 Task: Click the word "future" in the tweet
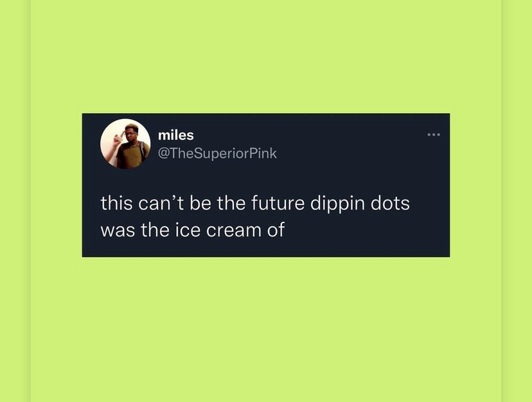pyautogui.click(x=278, y=203)
